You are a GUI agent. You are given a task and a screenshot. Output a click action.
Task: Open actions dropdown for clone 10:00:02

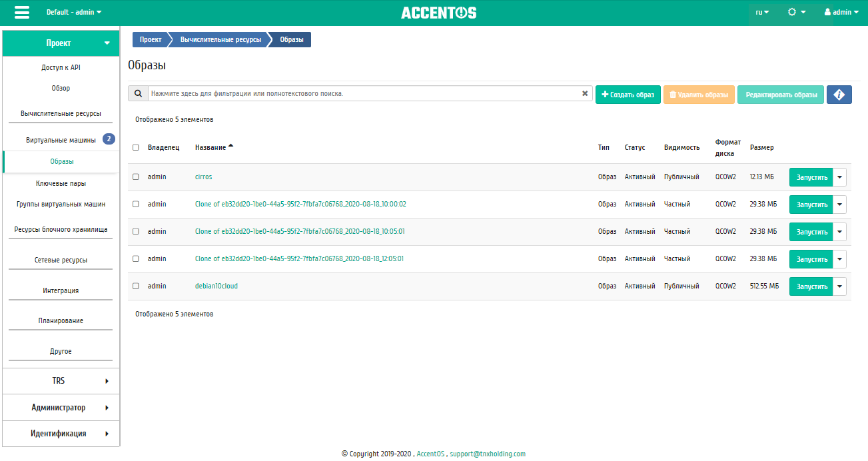839,205
